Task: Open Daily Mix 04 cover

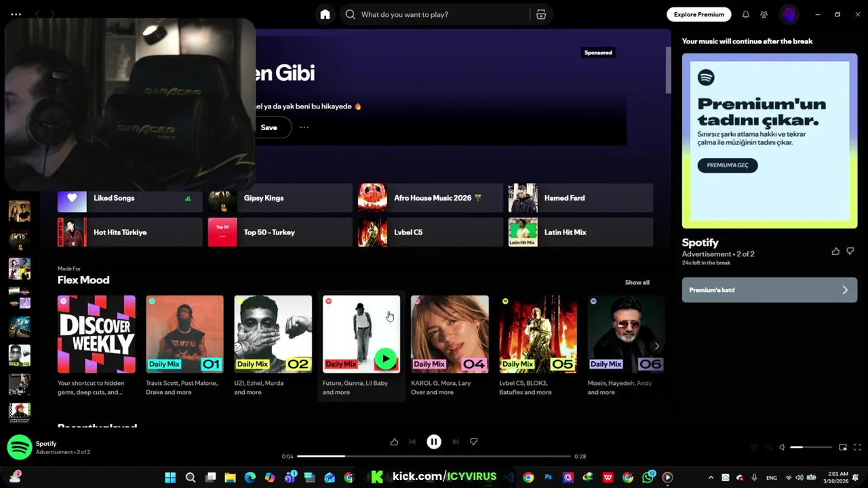Action: (x=450, y=334)
